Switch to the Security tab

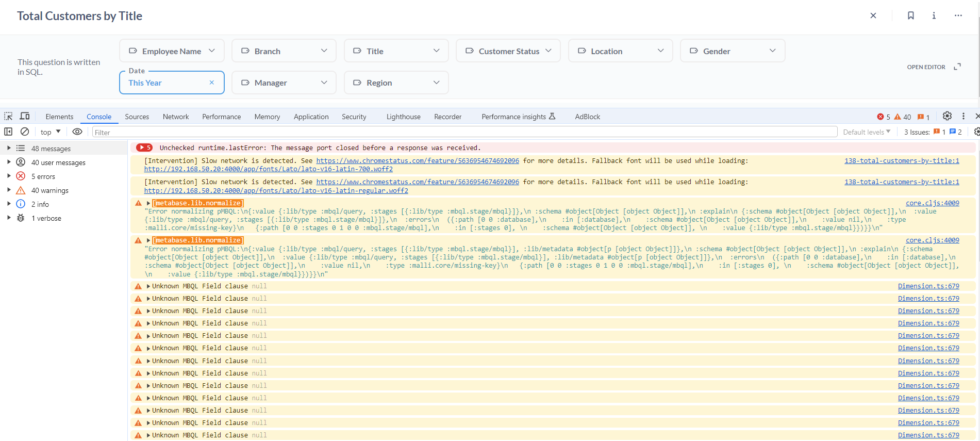click(x=354, y=117)
